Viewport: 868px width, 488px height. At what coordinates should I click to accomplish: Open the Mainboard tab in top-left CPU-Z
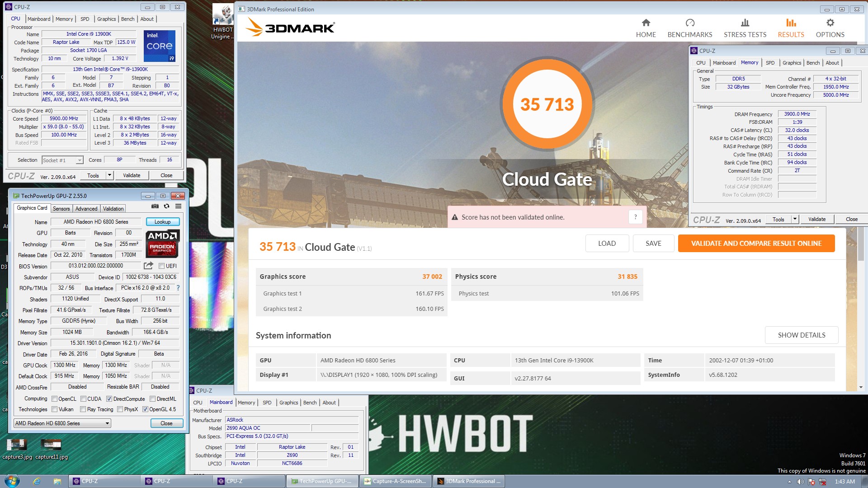(39, 19)
